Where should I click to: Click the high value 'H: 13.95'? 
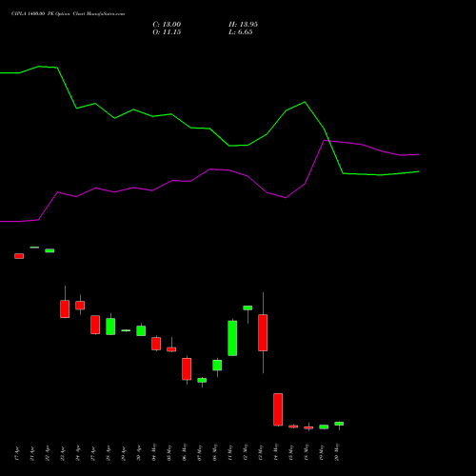(x=243, y=25)
